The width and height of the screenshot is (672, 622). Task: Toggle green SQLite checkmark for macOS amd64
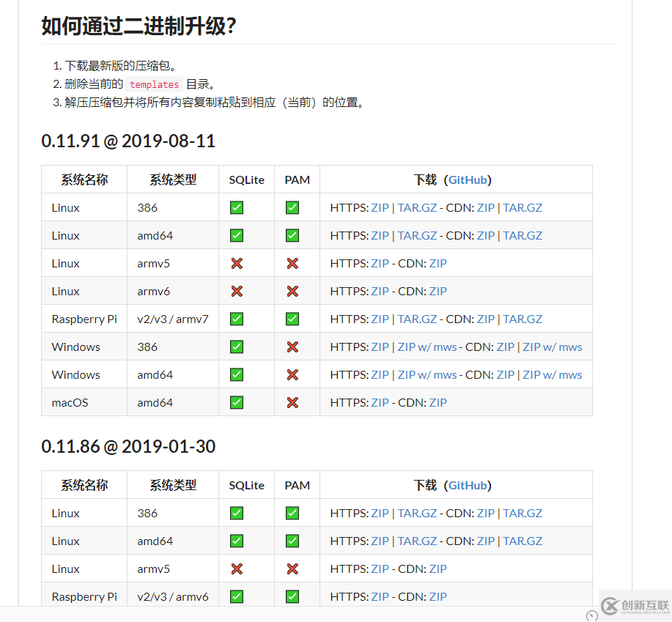(236, 402)
